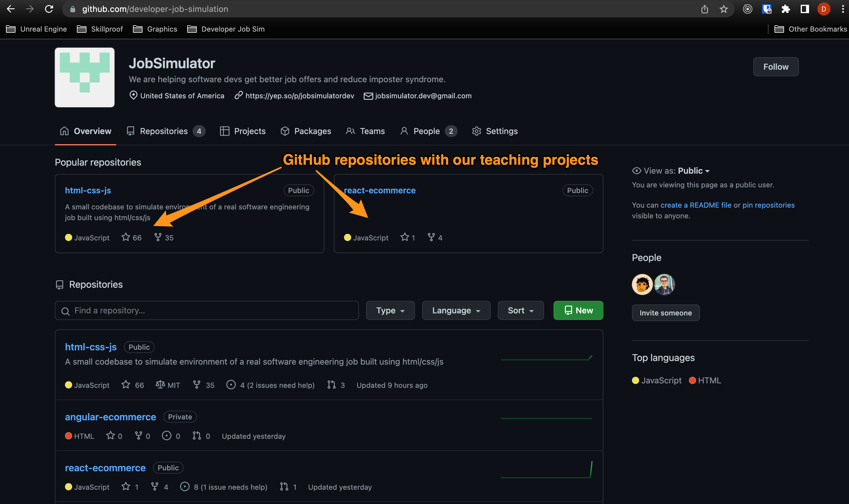
Task: Open the Packages tab
Action: pyautogui.click(x=306, y=131)
